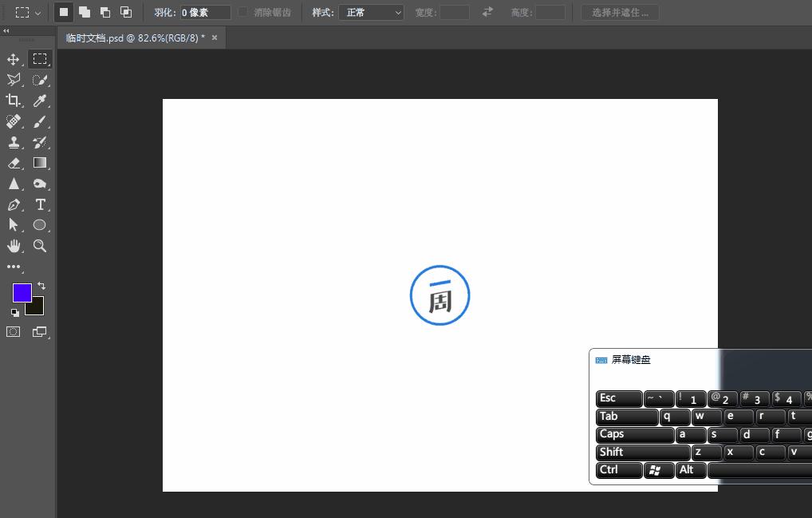Select the Crop tool

click(14, 101)
